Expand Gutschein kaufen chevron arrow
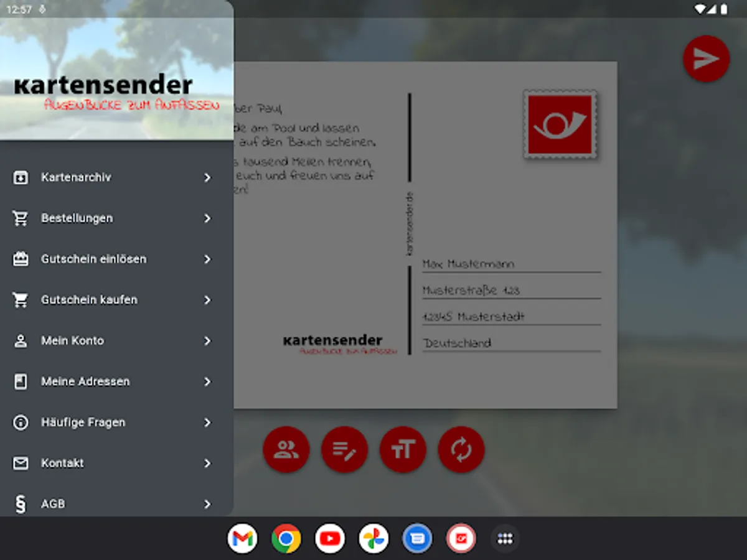The height and width of the screenshot is (560, 747). coord(208,300)
